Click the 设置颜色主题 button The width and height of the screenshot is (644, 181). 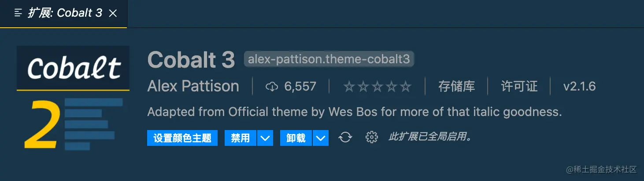tap(182, 138)
